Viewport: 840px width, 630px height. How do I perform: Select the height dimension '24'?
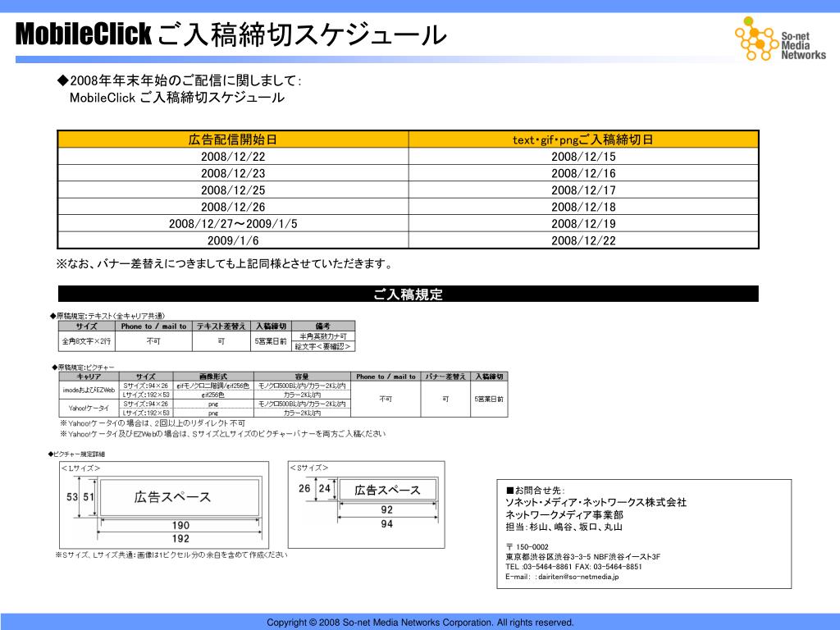point(325,489)
